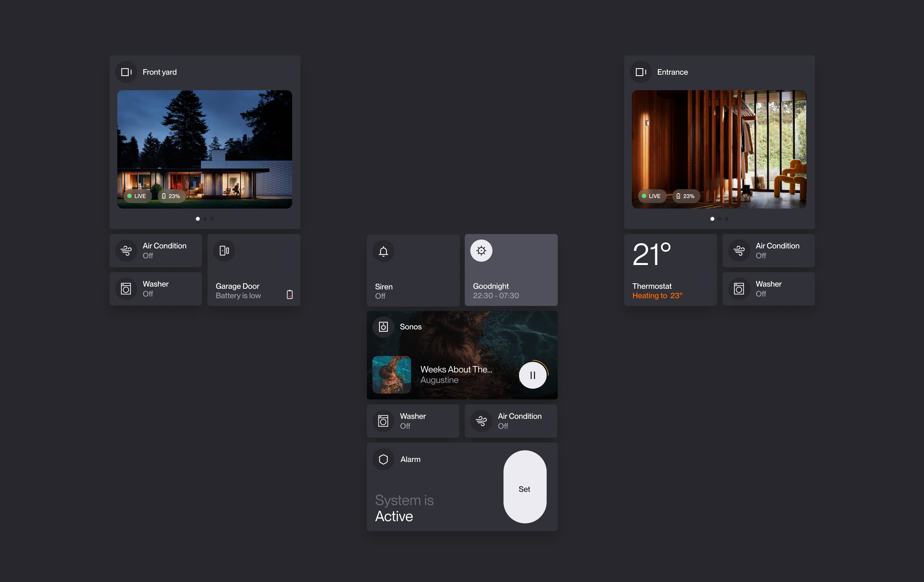Click the Entrance camera icon

point(640,72)
